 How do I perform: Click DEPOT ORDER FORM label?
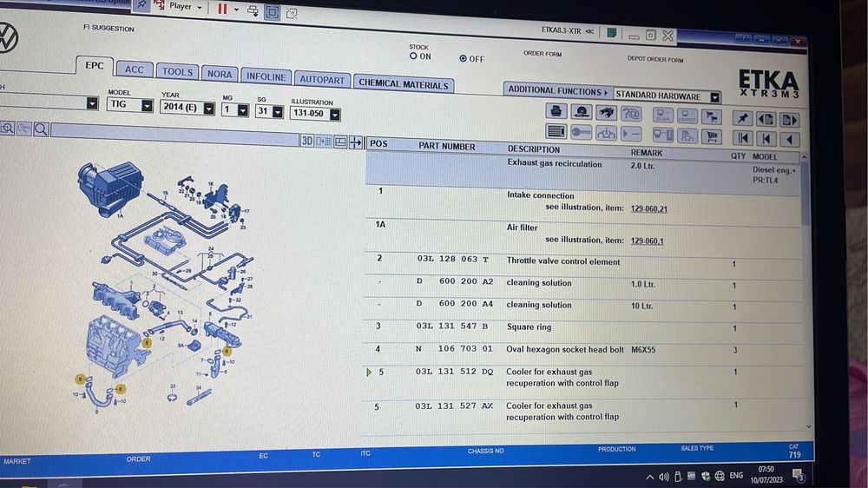click(x=655, y=59)
